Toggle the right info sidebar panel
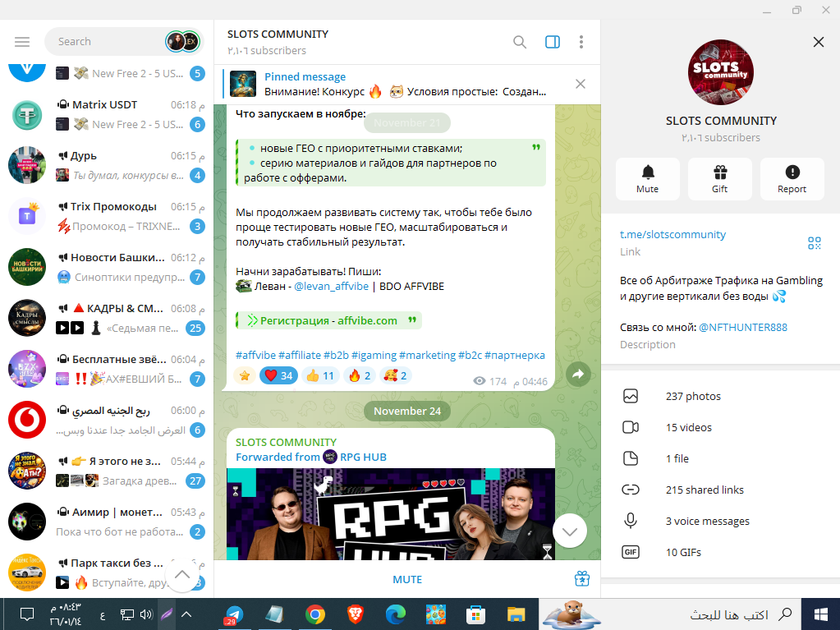The width and height of the screenshot is (840, 630). coord(553,42)
